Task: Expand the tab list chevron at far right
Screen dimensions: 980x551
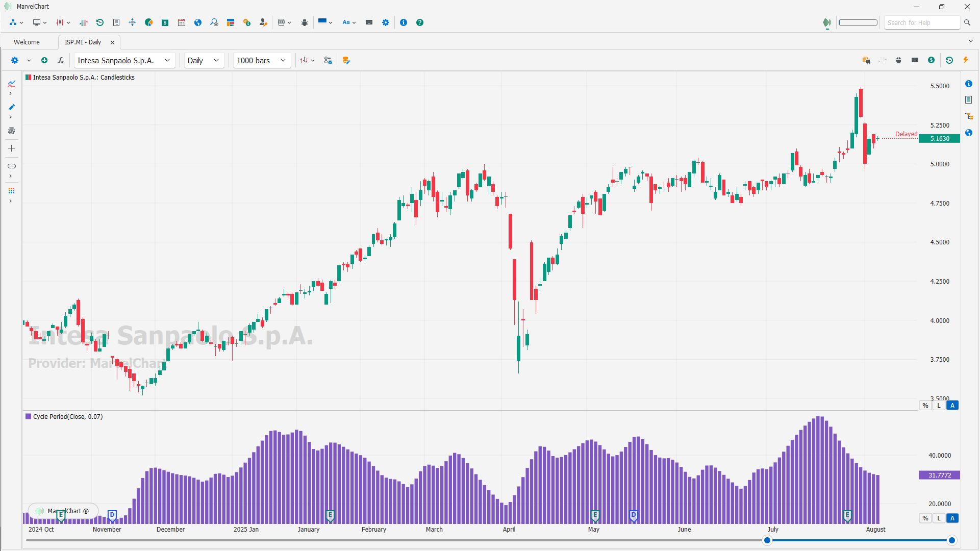Action: pos(970,41)
